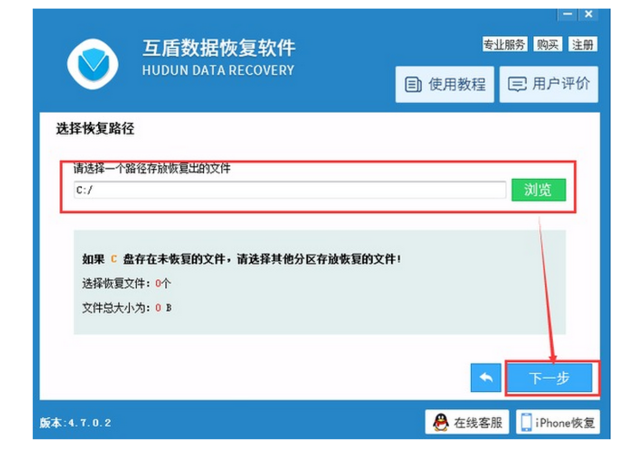
Task: Click the 选择恢复文件 count line
Action: pos(127,283)
